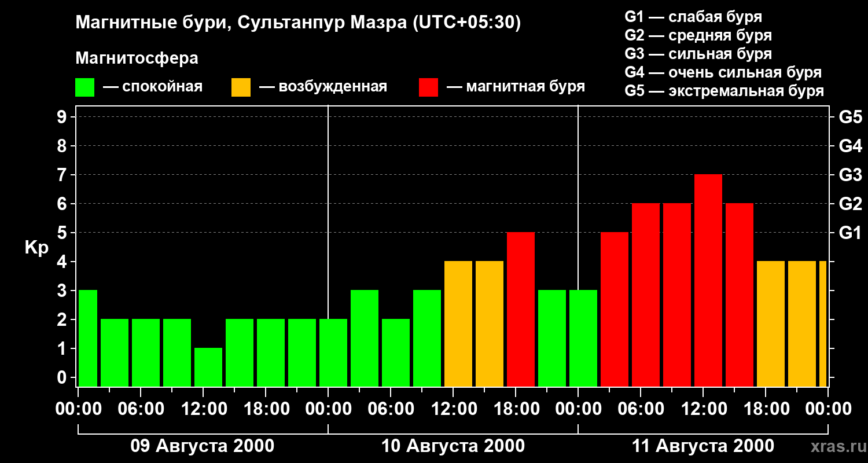
Task: Select the '09 Августа 2000' date label
Action: pos(203,446)
